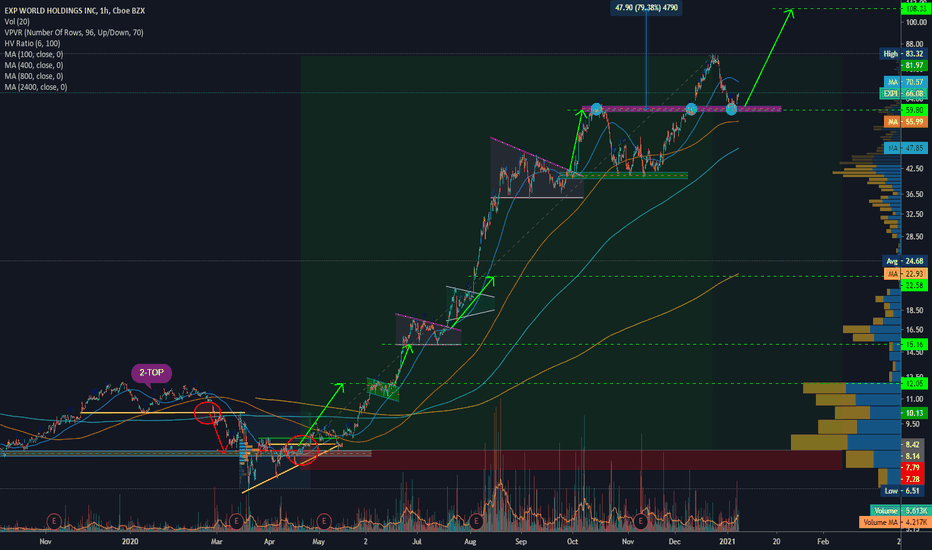Click the earnings E marker in May 2020
Image resolution: width=932 pixels, height=550 pixels.
tap(323, 521)
